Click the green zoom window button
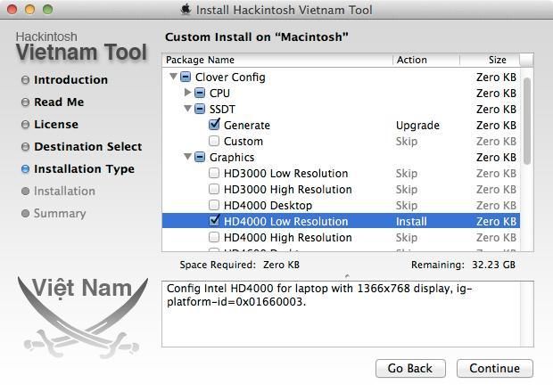 (47, 10)
